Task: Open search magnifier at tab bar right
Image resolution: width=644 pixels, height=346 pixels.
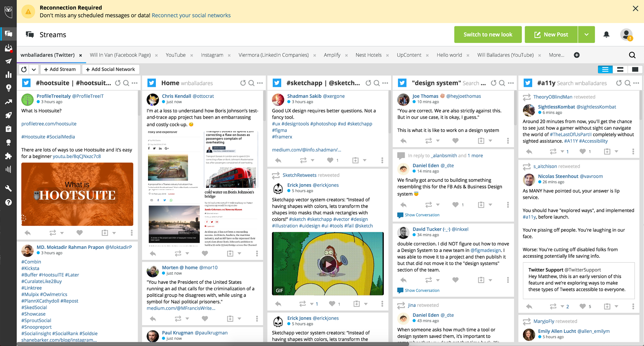Action: [632, 55]
